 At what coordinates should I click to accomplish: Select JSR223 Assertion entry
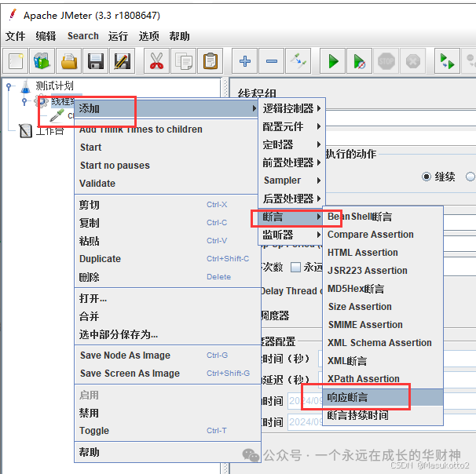point(383,271)
